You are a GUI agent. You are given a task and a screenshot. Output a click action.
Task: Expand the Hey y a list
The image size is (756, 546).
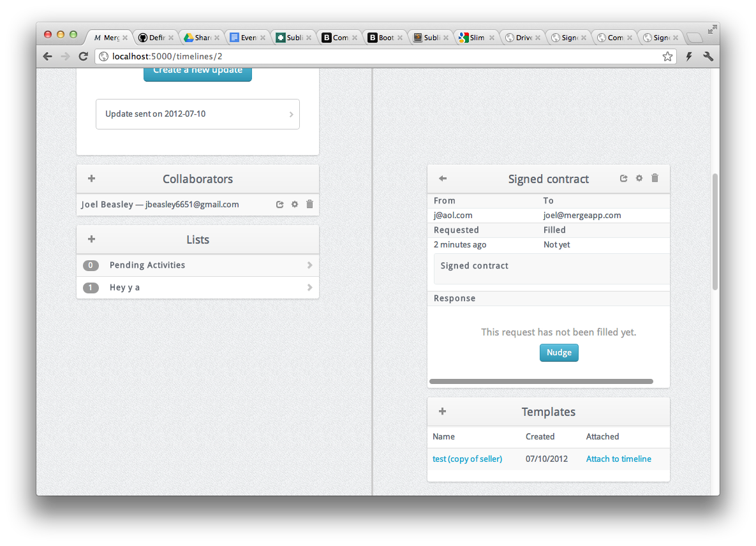click(198, 288)
